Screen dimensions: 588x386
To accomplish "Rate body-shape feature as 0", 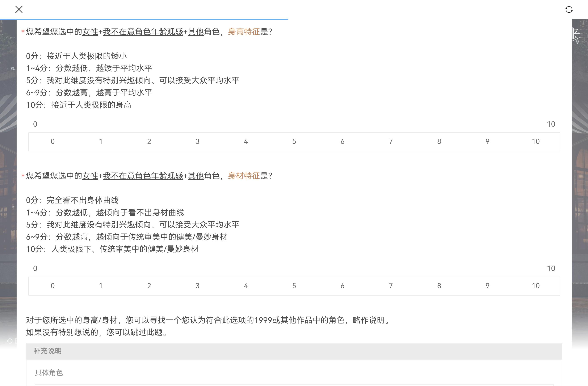I will click(x=53, y=286).
